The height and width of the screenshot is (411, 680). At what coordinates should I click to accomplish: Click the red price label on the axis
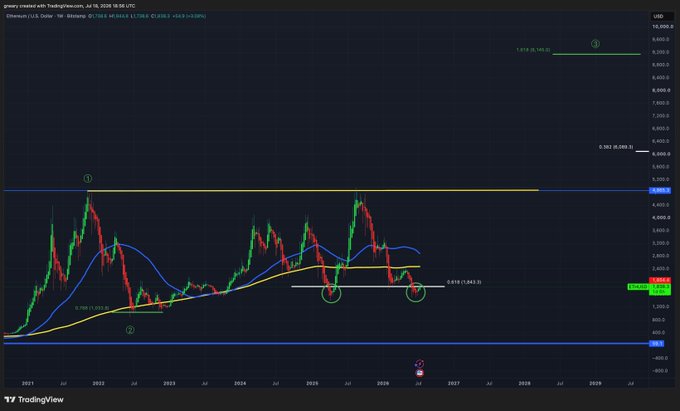660,281
